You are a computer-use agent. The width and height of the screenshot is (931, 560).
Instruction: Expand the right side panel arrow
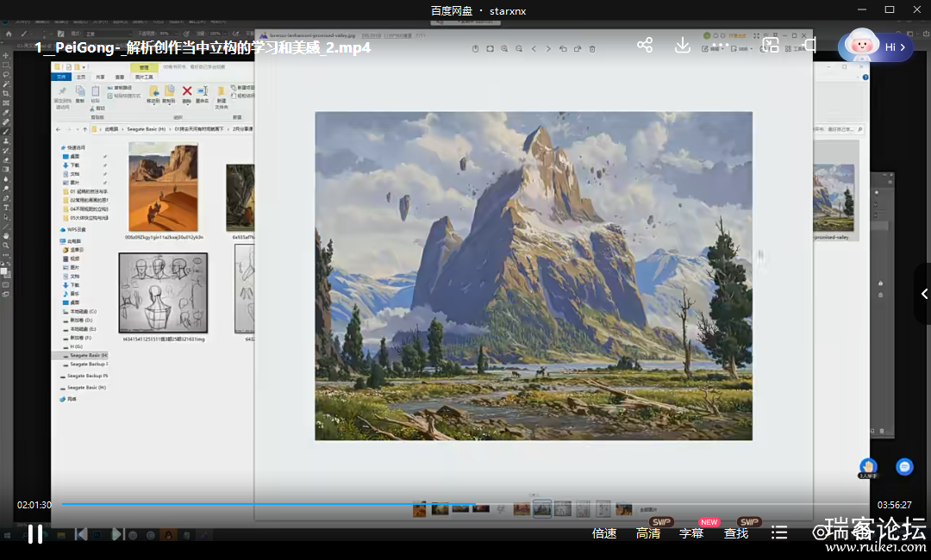tap(923, 294)
